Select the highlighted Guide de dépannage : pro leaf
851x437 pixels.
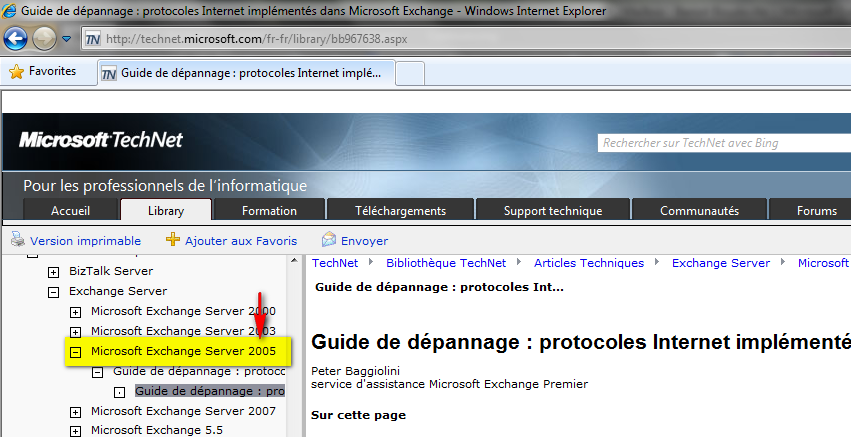[x=210, y=391]
